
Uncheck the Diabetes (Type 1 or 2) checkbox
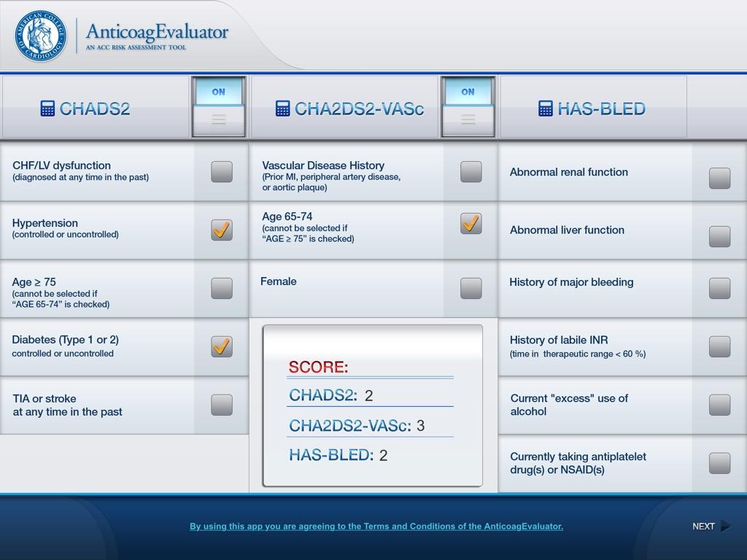click(x=222, y=346)
